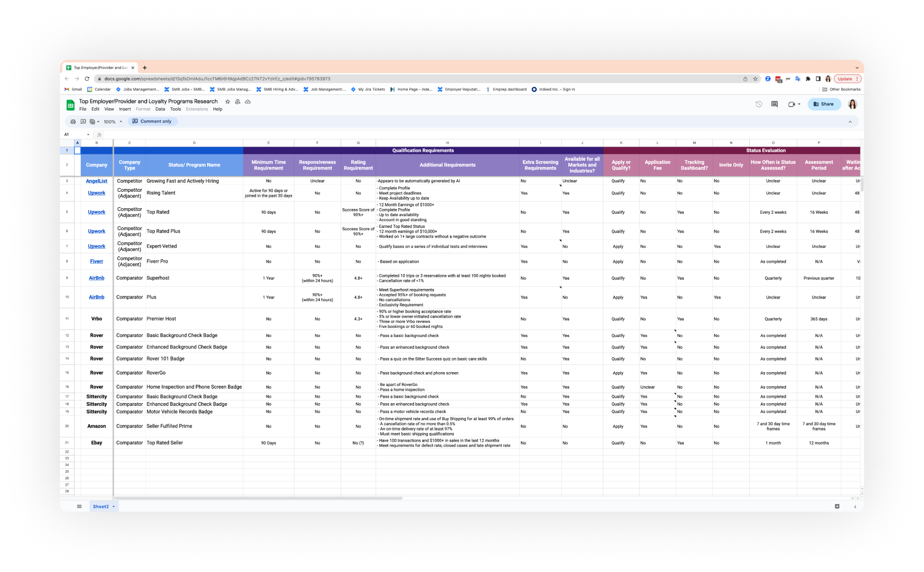Reload the browser page
924x572 pixels.
point(87,79)
